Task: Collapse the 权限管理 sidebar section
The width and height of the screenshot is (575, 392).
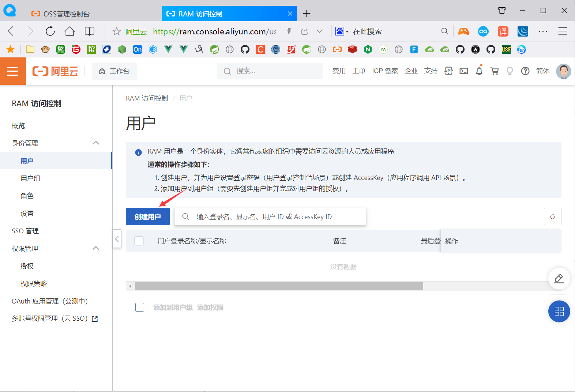Action: (x=96, y=248)
